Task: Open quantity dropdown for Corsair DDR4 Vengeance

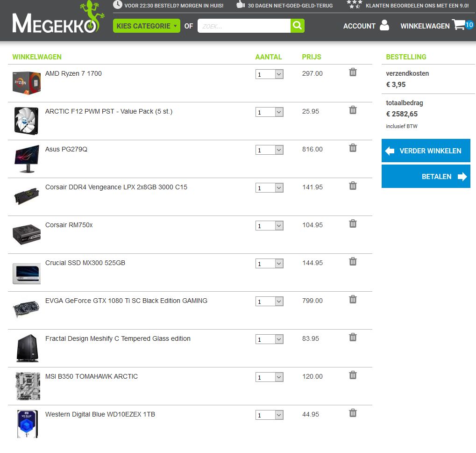Action: [269, 188]
